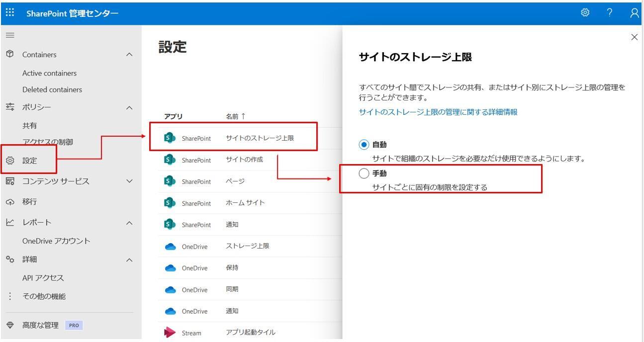Collapse the ポリシー section chevron
This screenshot has width=644, height=342.
tap(129, 107)
